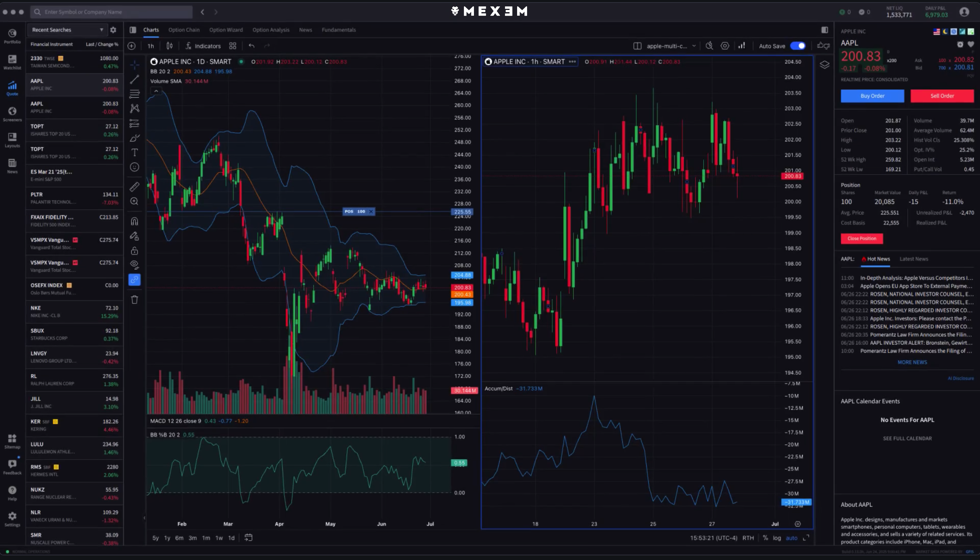
Task: Select the zoom-in tool on chart toolbar
Action: [134, 201]
